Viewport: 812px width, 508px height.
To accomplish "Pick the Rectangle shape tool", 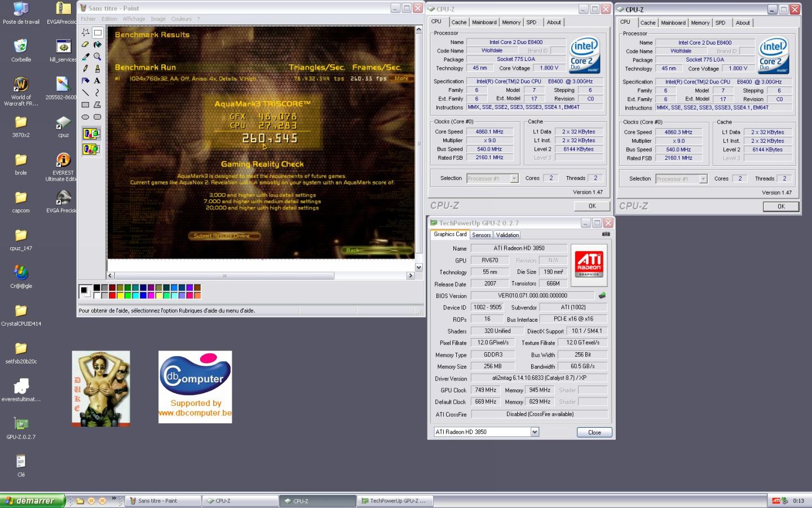I will (x=85, y=104).
